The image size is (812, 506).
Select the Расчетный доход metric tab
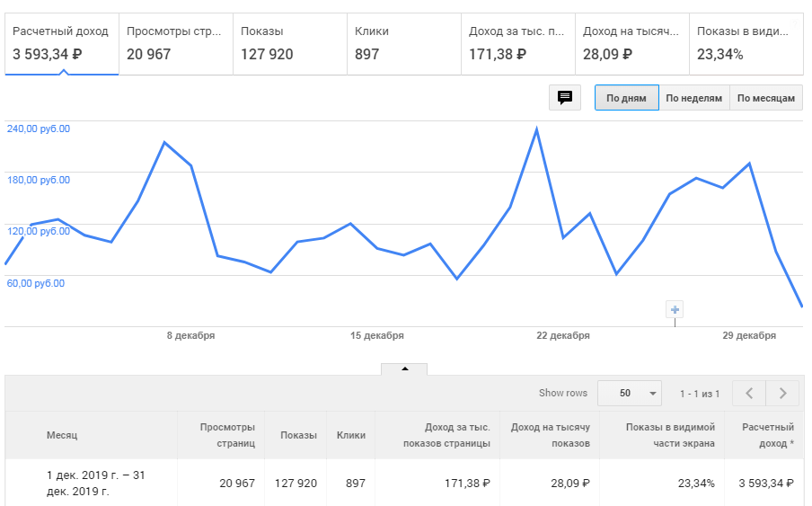point(61,42)
